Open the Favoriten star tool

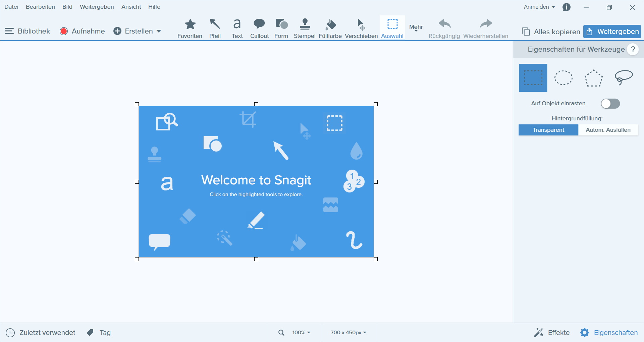pyautogui.click(x=190, y=28)
